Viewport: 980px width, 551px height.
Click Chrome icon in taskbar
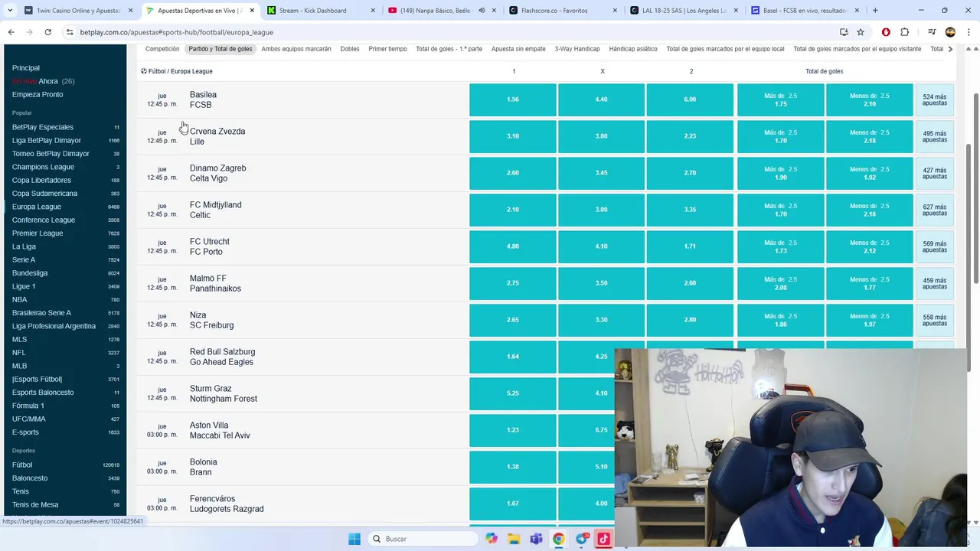coord(559,539)
